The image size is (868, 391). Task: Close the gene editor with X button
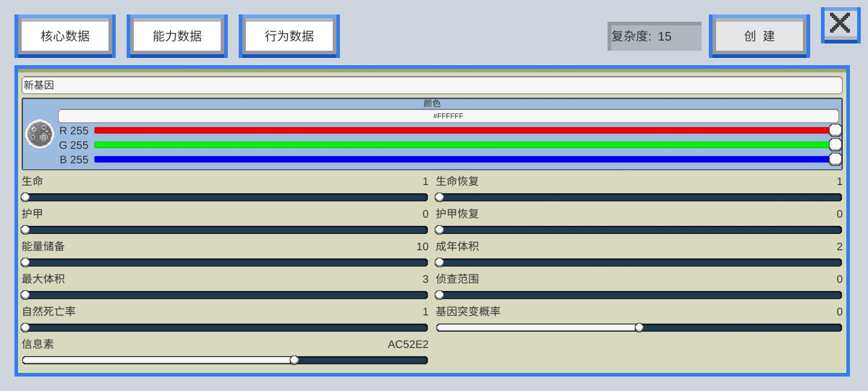(x=840, y=24)
